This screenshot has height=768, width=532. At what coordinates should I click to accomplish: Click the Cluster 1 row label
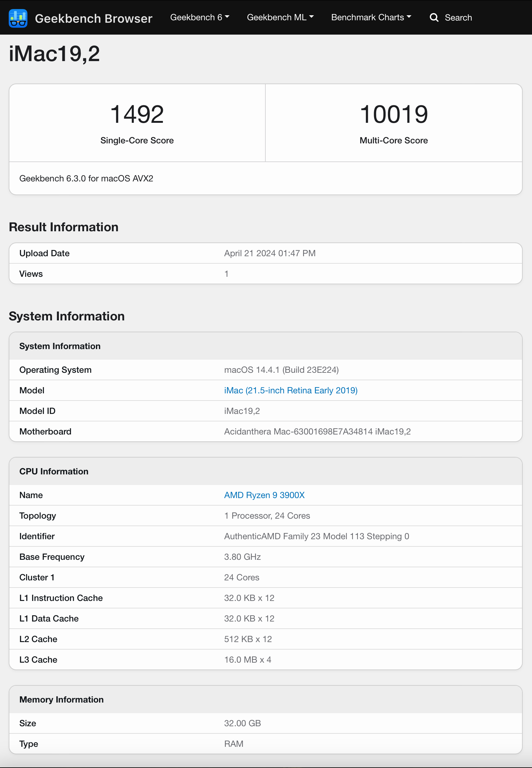point(37,577)
